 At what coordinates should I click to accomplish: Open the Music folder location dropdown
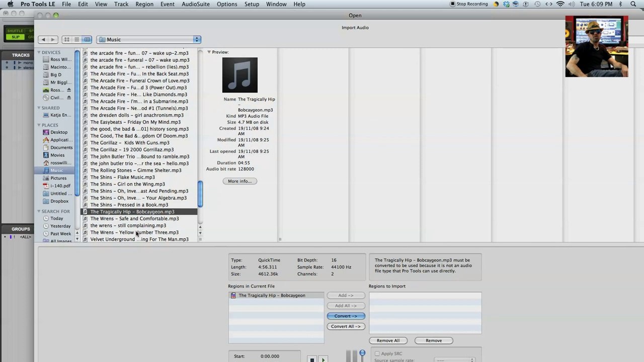point(149,40)
